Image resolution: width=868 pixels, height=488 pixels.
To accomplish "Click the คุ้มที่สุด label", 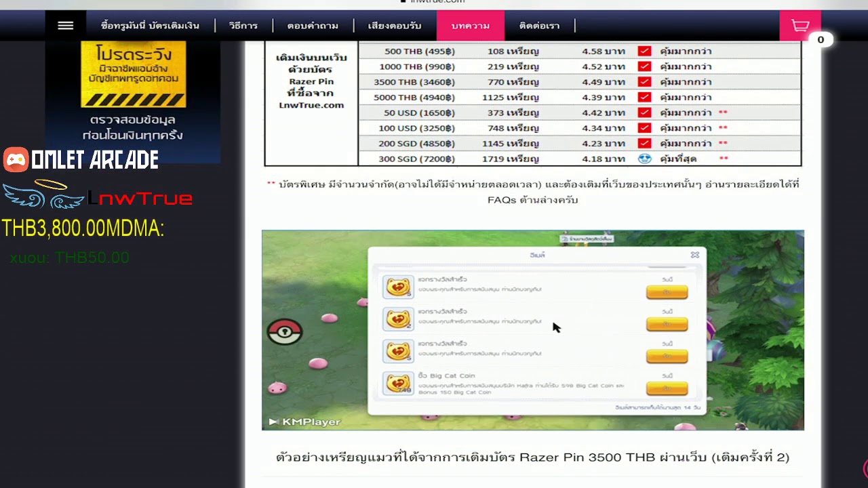I will click(678, 159).
